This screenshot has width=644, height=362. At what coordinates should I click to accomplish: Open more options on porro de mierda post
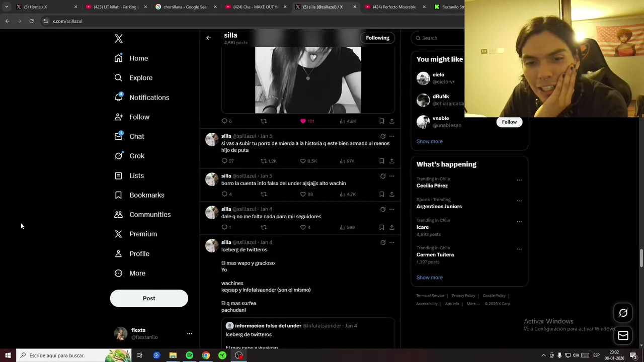click(x=392, y=136)
